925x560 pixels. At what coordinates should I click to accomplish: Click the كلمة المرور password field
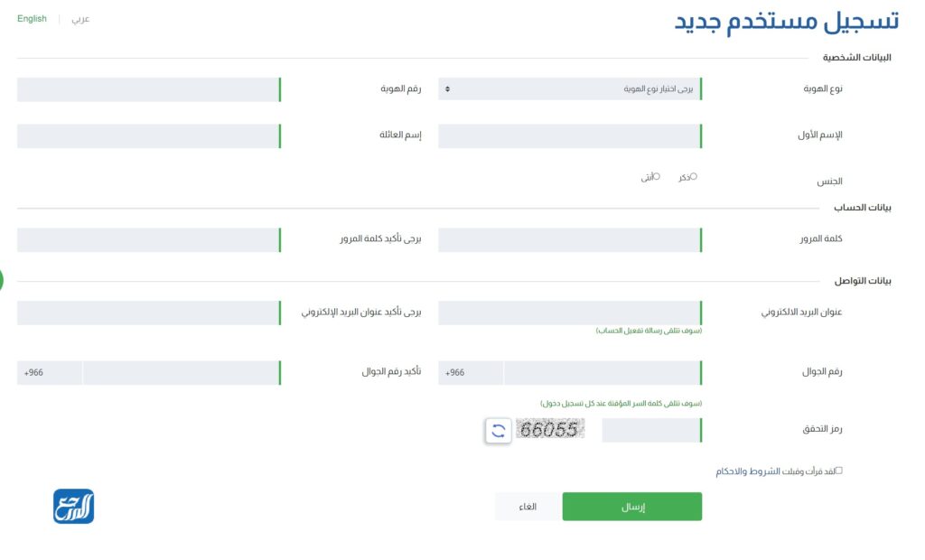tap(569, 238)
